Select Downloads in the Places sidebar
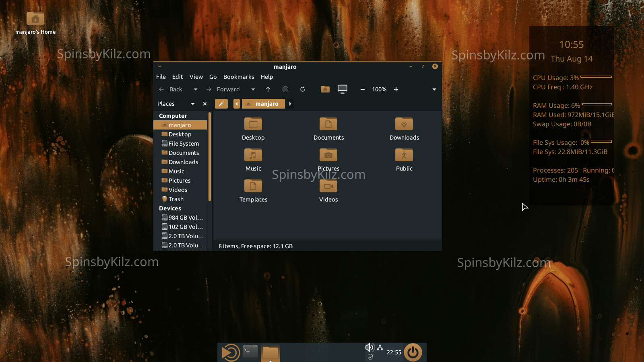644x362 pixels. [180, 162]
